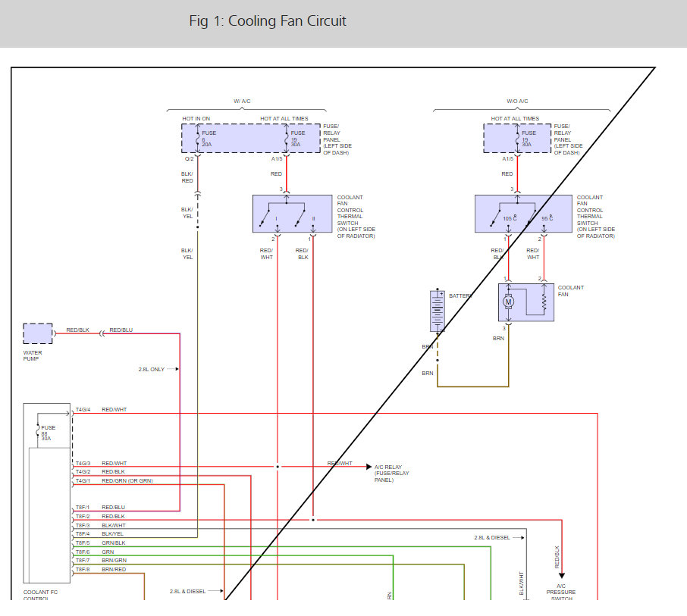Select the "BATTERY" label

pos(460,296)
